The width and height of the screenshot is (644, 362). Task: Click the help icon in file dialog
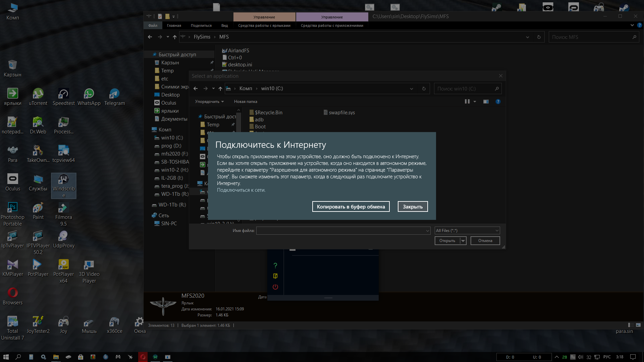498,102
